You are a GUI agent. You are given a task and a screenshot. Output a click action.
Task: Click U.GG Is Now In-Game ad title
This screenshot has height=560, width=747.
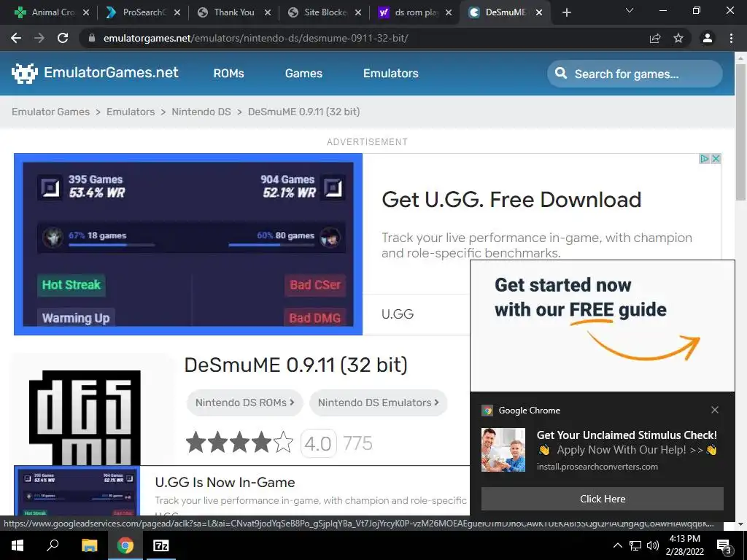tap(225, 483)
